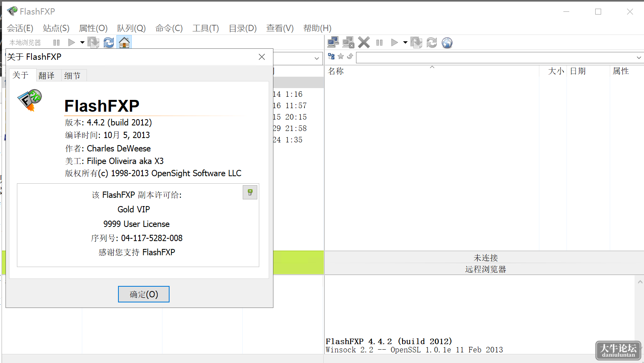The width and height of the screenshot is (644, 363).
Task: Close the 关于 FlashFXP About dialog
Action: pos(262,57)
